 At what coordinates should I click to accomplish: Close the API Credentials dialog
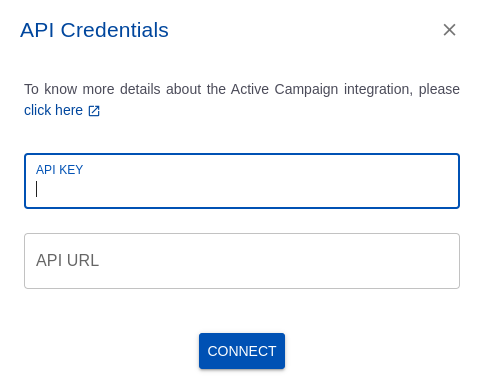449,30
